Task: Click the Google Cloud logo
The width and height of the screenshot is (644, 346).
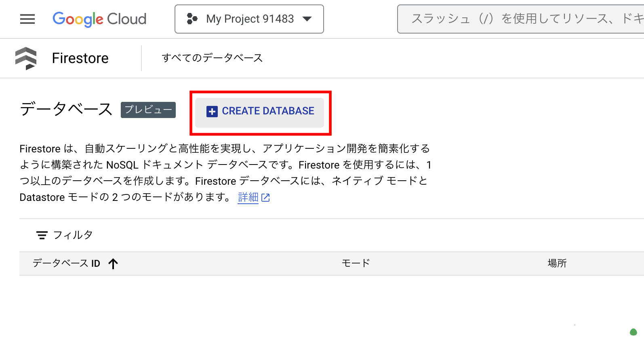Action: [x=99, y=19]
